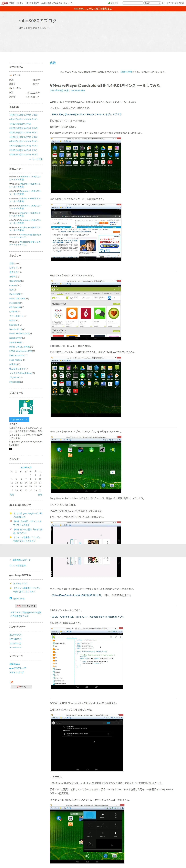Open the 2019年03月 back number
The image size is (186, 868).
point(15,639)
